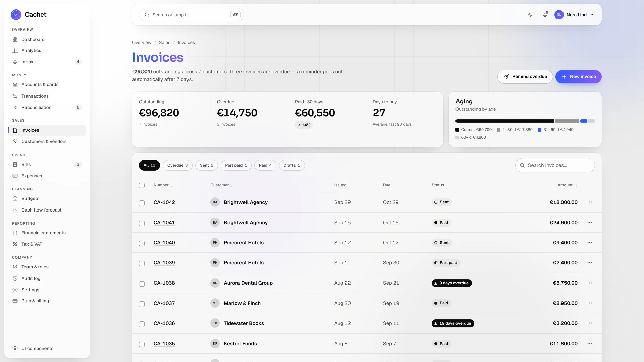Screen dimensions: 644x362
Task: Click the Cachet logo icon
Action: coord(16,15)
